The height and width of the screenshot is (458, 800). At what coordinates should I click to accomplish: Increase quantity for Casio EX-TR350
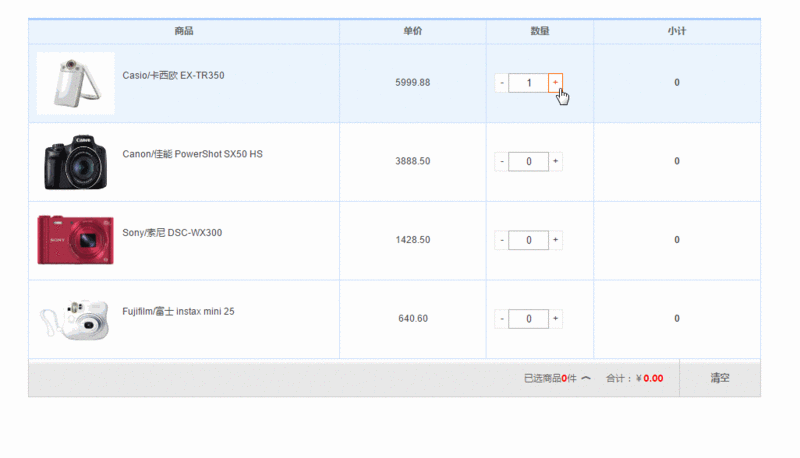tap(555, 83)
